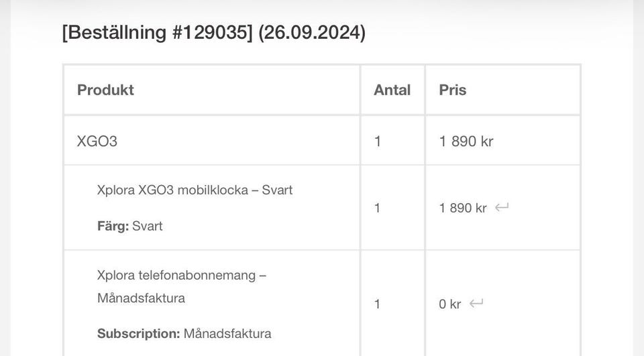This screenshot has width=644, height=356.
Task: Select the Antal column header
Action: 392,90
